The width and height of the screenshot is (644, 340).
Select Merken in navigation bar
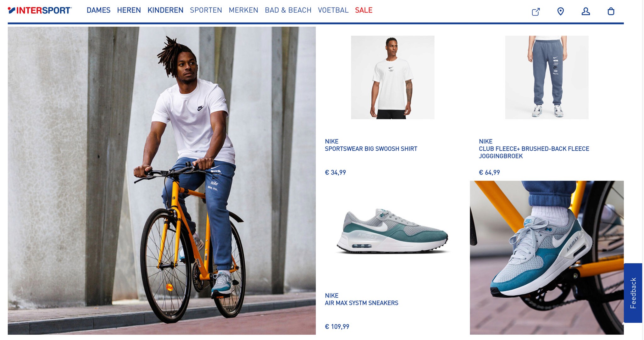243,10
